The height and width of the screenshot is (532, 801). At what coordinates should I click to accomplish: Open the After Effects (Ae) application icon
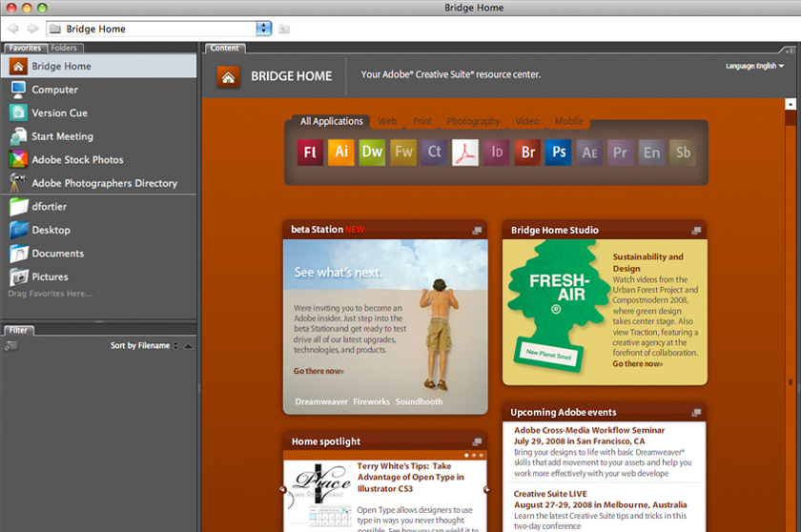tap(589, 153)
